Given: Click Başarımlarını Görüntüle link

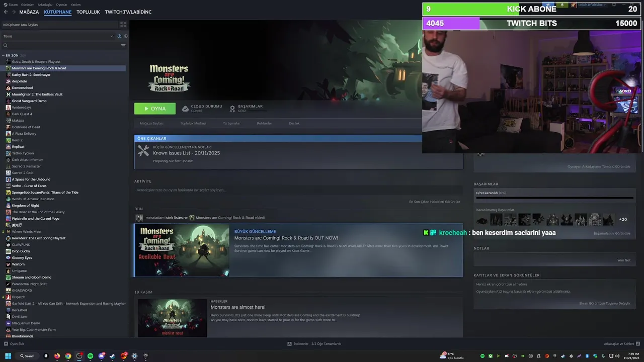Looking at the screenshot, I should [612, 233].
